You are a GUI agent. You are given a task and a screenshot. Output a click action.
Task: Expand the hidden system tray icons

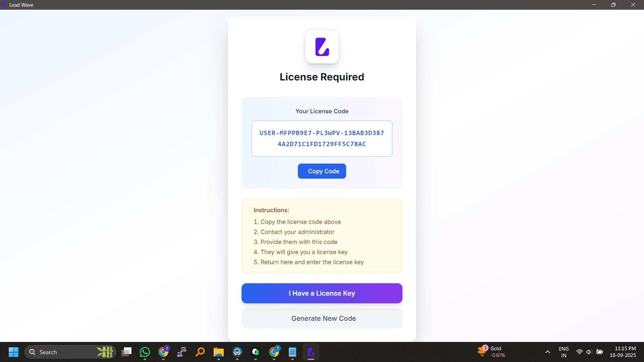click(x=548, y=352)
